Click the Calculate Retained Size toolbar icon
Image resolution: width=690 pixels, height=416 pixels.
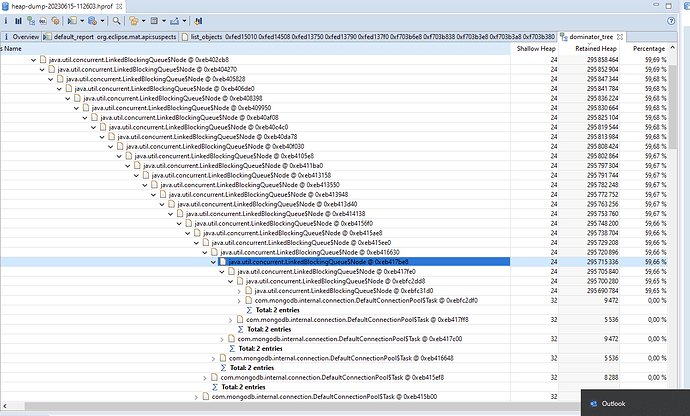[154, 20]
